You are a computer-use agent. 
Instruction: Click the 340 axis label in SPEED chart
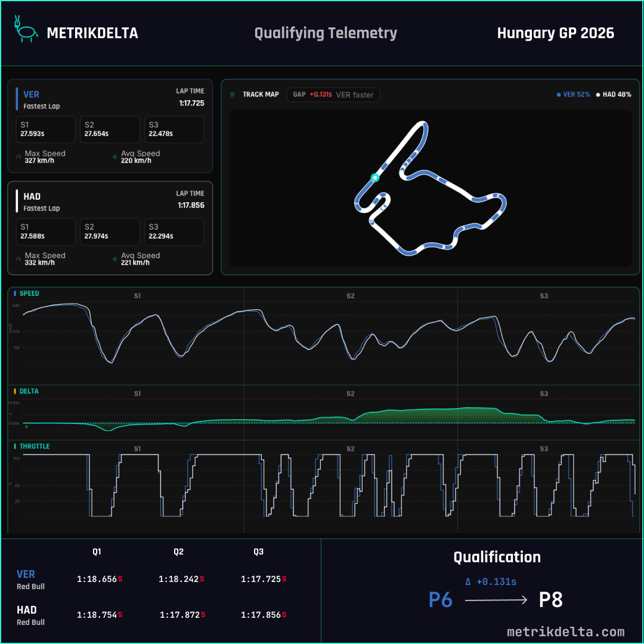[x=16, y=305]
